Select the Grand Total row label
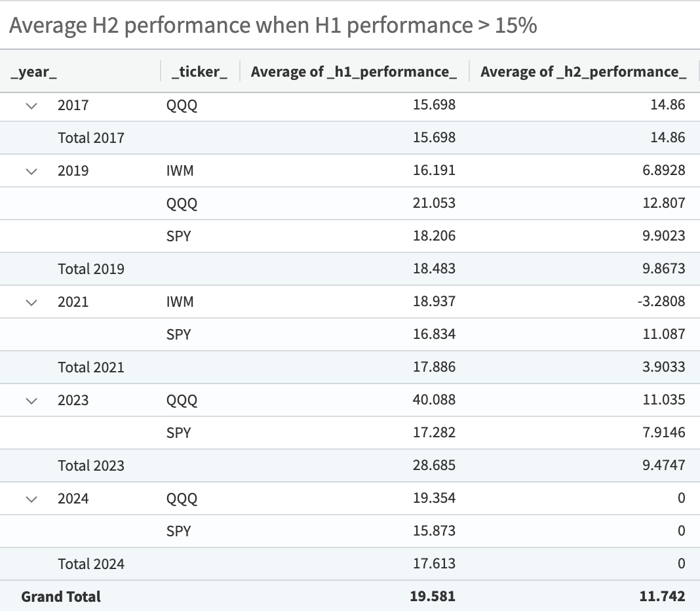This screenshot has height=611, width=700. tap(61, 597)
